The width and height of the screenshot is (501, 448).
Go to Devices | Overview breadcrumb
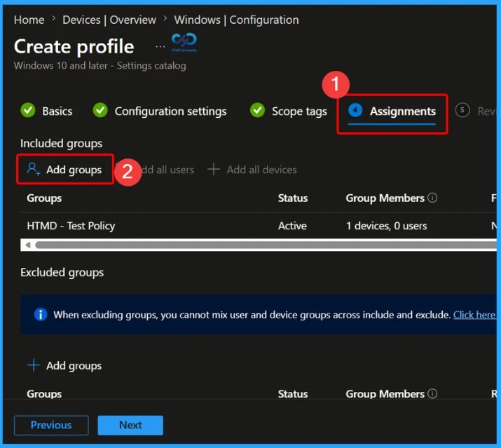[x=109, y=20]
